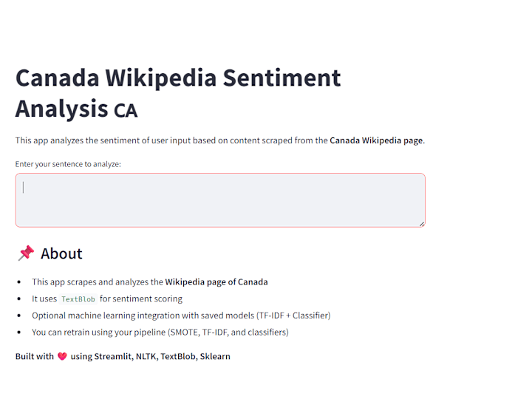The height and width of the screenshot is (399, 532).
Task: Click the TextBlob bullet point marker
Action: pyautogui.click(x=19, y=299)
